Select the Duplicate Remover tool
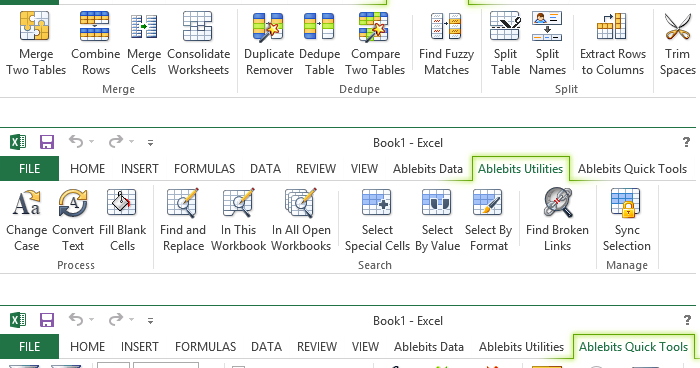The image size is (700, 368). (269, 44)
